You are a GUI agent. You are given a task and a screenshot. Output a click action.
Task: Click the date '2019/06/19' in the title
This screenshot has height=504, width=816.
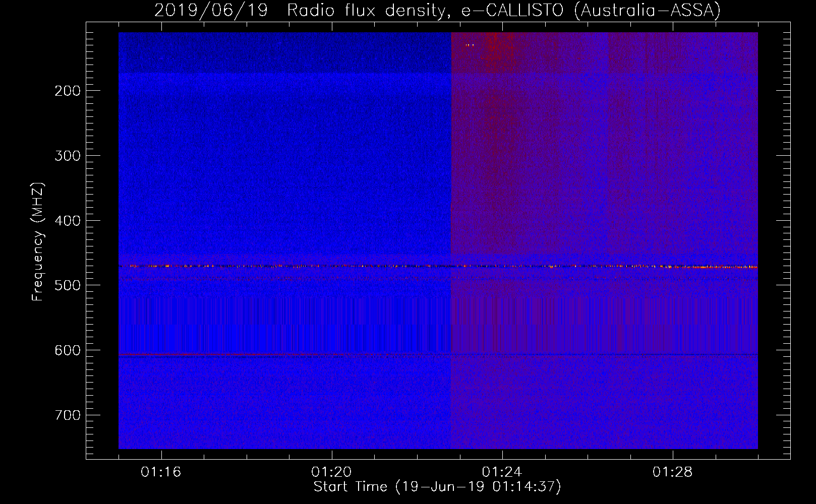coord(211,10)
